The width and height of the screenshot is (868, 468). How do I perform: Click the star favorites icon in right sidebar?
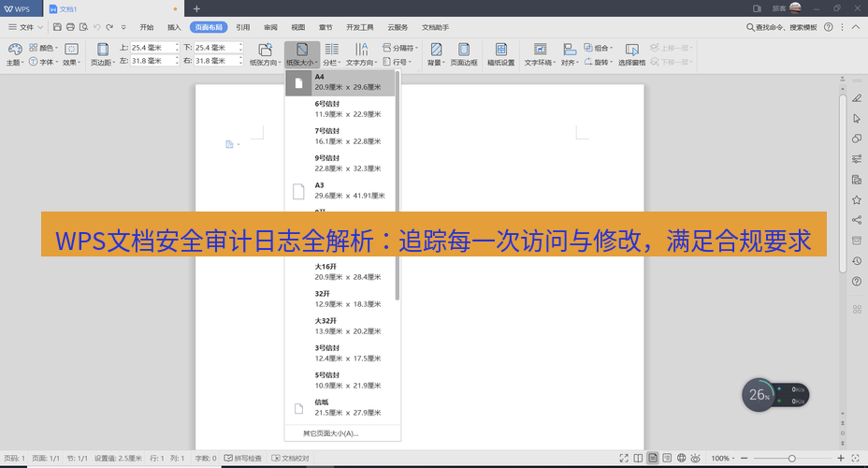click(x=857, y=200)
